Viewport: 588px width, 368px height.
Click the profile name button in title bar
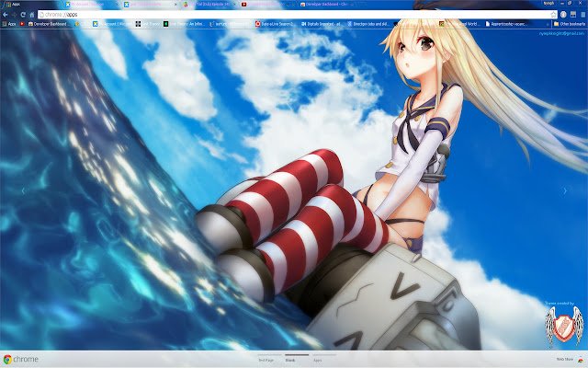548,3
